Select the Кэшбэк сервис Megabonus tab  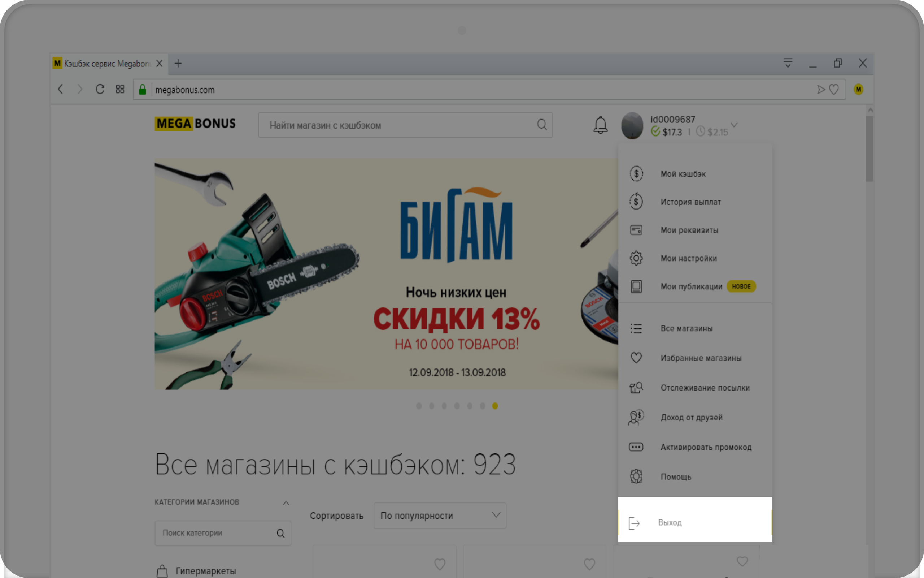[x=109, y=63]
